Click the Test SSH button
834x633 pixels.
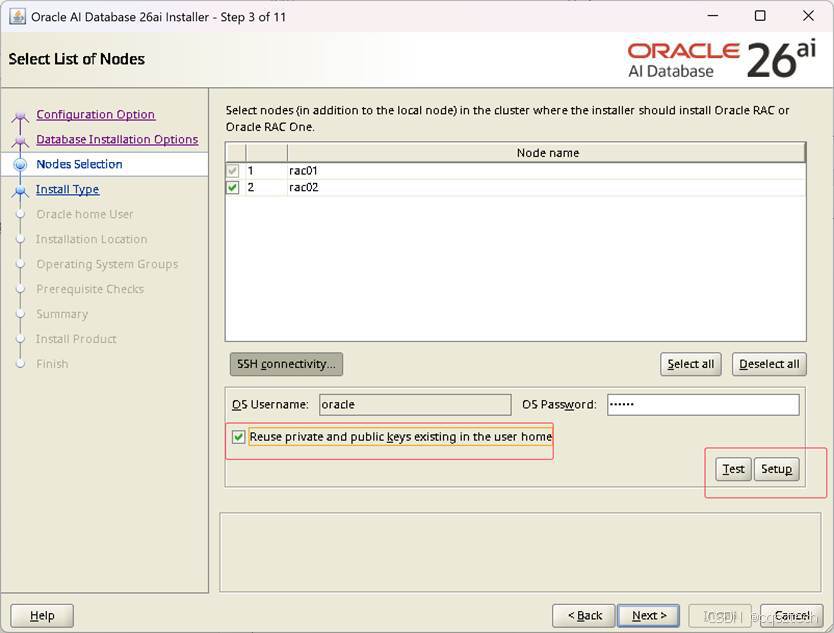(733, 469)
